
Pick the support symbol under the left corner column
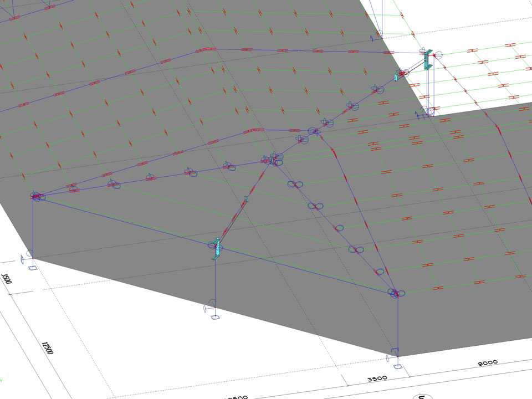pos(32,268)
